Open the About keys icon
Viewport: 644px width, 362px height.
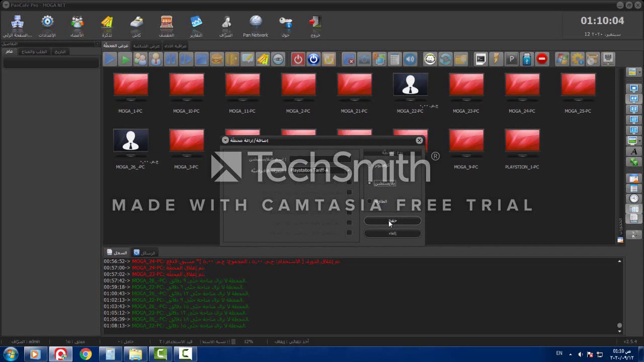[285, 26]
